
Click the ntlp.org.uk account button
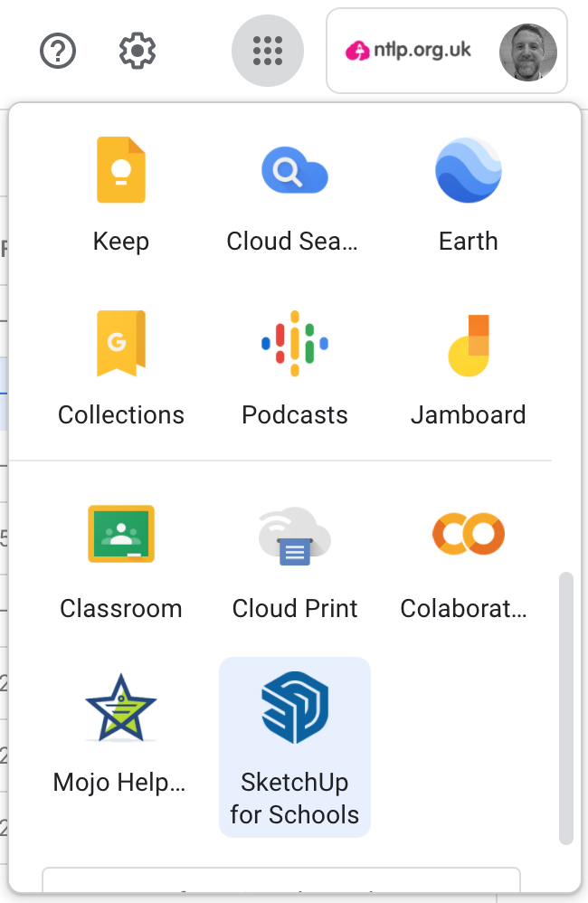tap(446, 51)
